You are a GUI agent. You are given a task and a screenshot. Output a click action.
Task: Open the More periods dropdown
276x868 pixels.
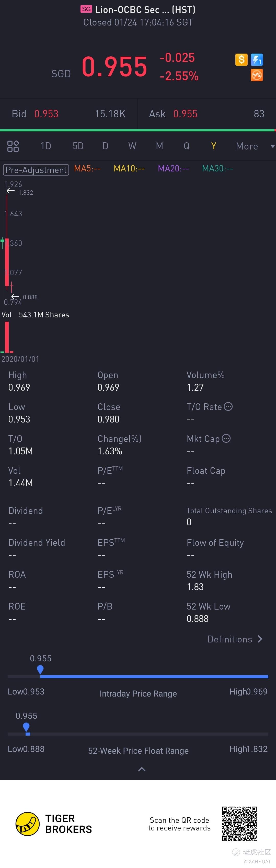click(x=255, y=146)
